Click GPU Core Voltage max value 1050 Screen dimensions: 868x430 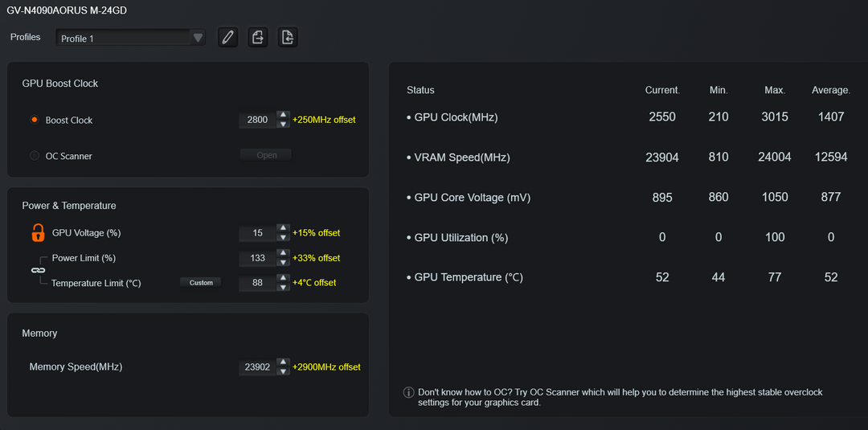pyautogui.click(x=775, y=197)
